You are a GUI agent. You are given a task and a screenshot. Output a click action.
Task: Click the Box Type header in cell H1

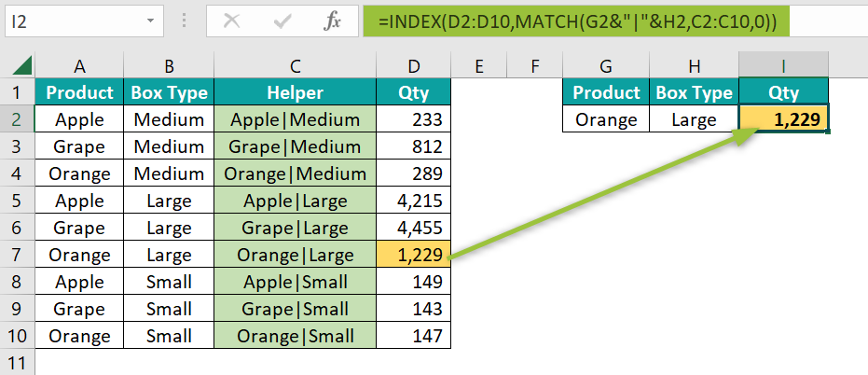tap(694, 92)
